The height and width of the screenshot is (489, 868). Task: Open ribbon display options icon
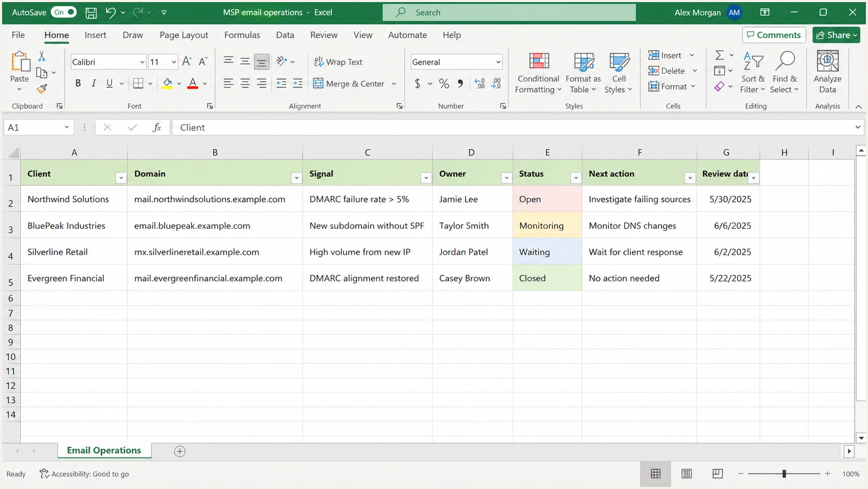[765, 12]
